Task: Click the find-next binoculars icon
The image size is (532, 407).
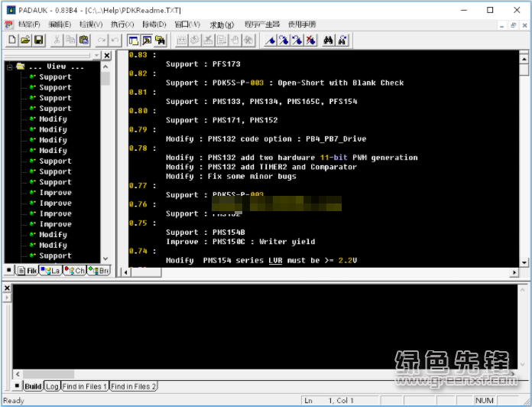Action: 342,40
